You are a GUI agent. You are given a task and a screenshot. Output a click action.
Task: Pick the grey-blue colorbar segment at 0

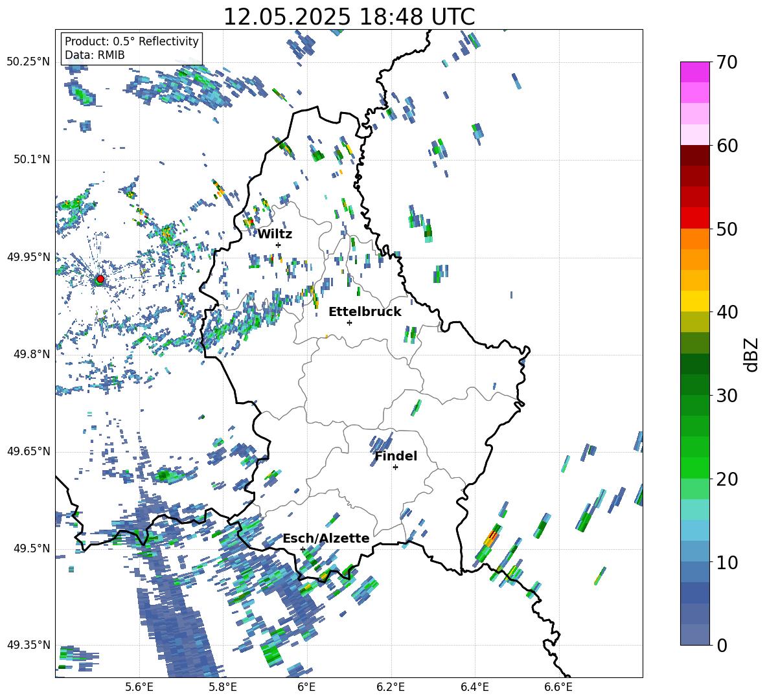pos(694,635)
